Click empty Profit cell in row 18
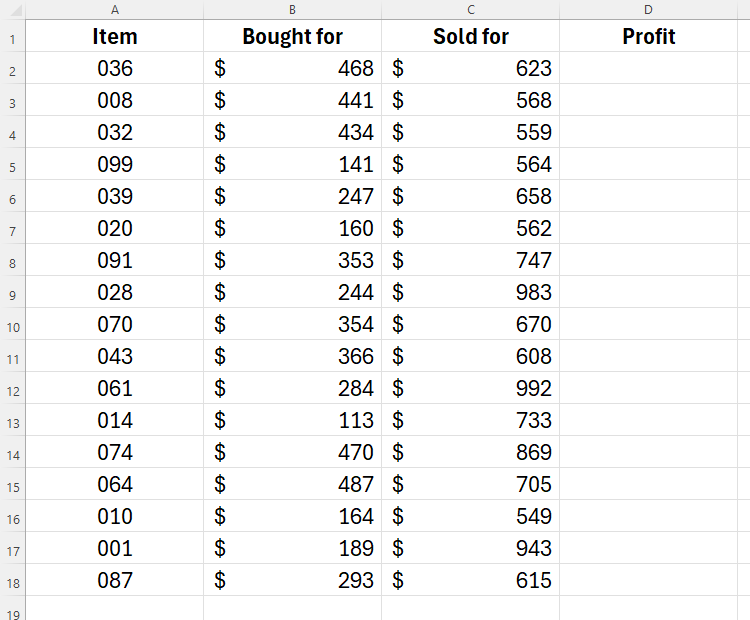The height and width of the screenshot is (620, 750). tap(648, 581)
